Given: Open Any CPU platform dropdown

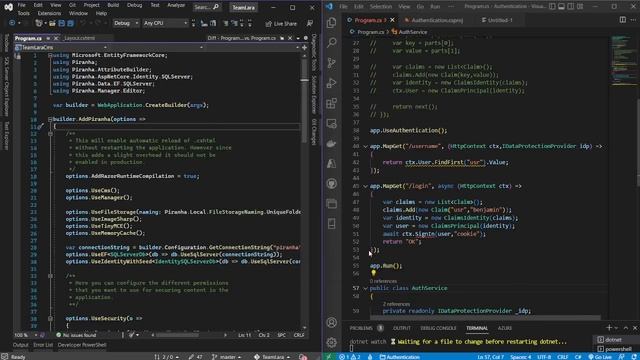Looking at the screenshot, I should click(165, 23).
